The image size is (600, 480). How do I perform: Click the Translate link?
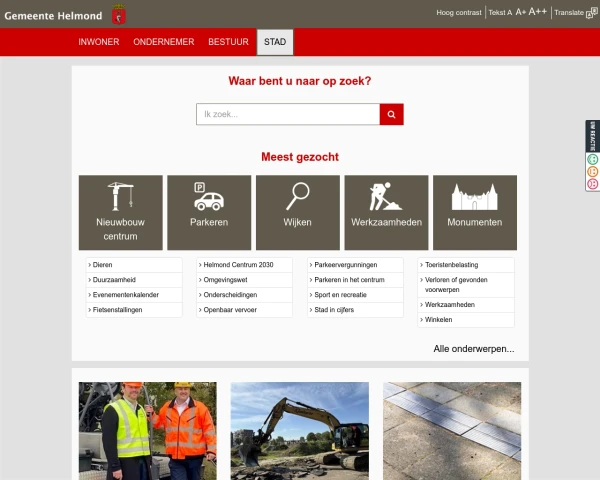click(569, 13)
